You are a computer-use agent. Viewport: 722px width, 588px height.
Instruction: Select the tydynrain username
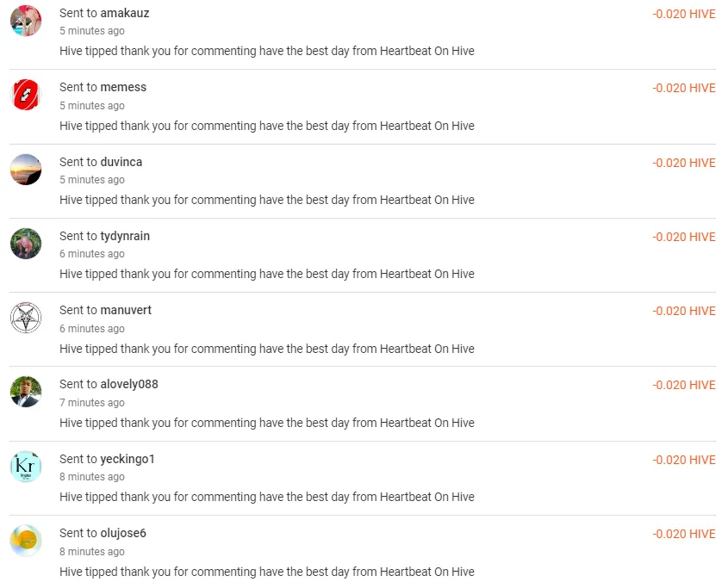point(125,236)
